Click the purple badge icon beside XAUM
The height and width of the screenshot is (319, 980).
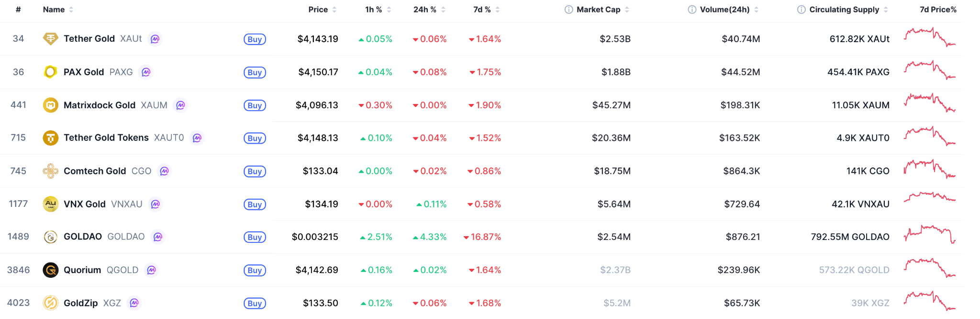pos(180,105)
